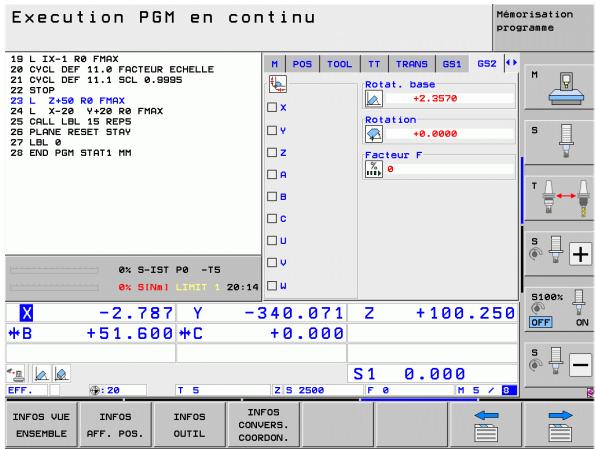
Task: Tick the C axis checkbox
Action: click(x=272, y=219)
